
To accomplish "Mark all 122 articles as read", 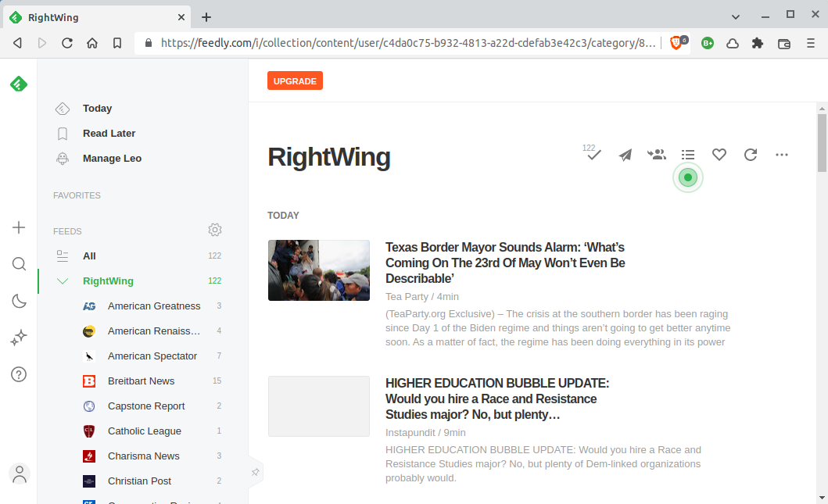I will [593, 152].
